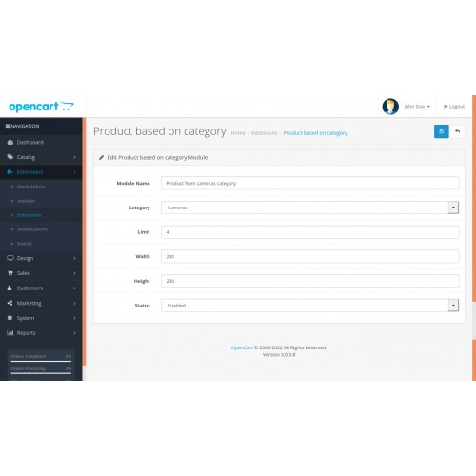The height and width of the screenshot is (476, 476).
Task: Click the Orders Completed progress bar
Action: (x=41, y=361)
